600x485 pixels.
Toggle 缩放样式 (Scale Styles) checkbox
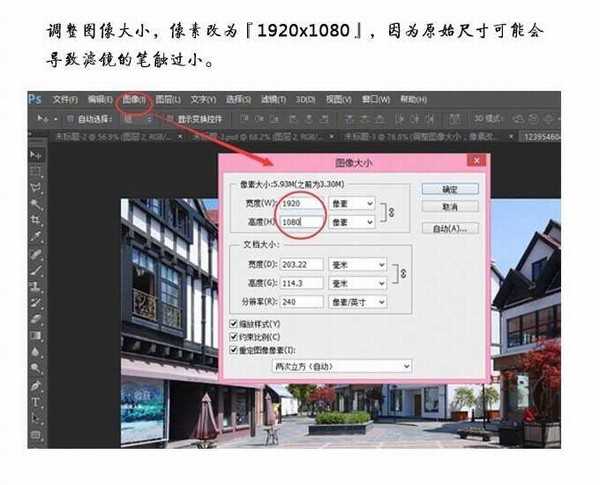pos(233,324)
